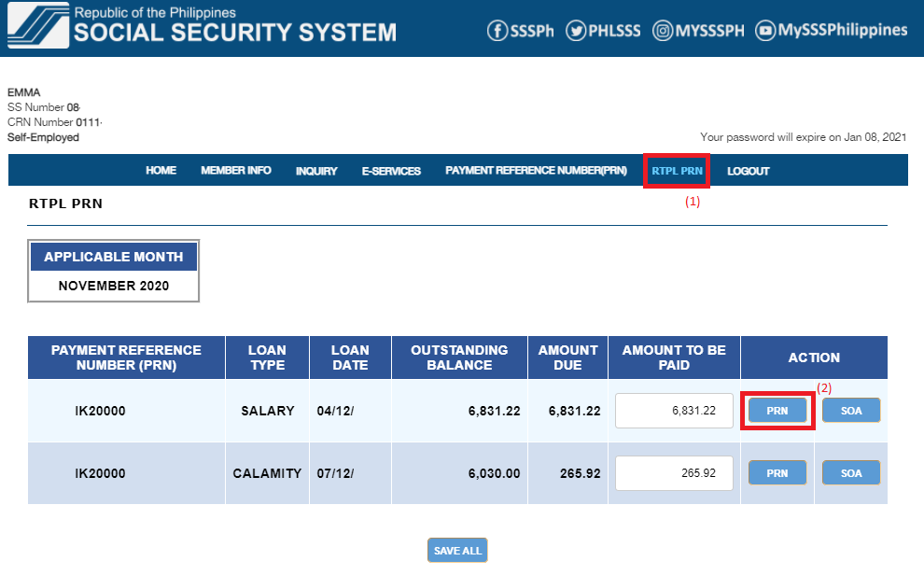Select the Social Security System logo
This screenshot has width=924, height=575.
click(x=37, y=26)
